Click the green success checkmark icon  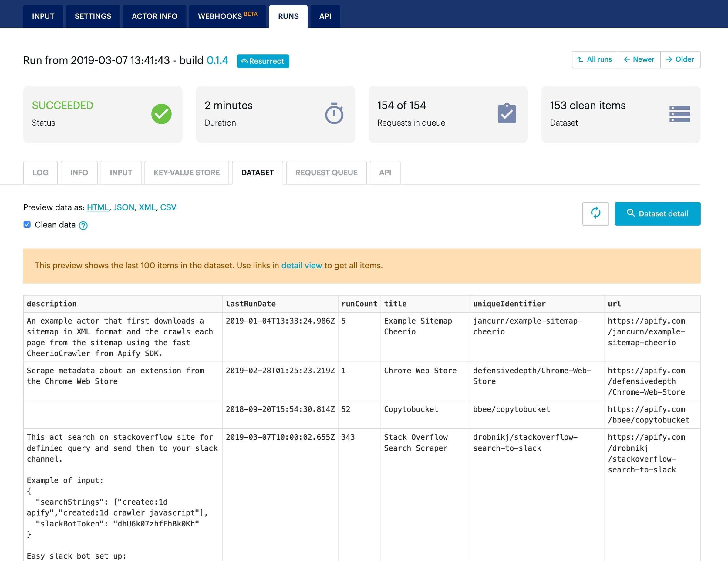161,114
